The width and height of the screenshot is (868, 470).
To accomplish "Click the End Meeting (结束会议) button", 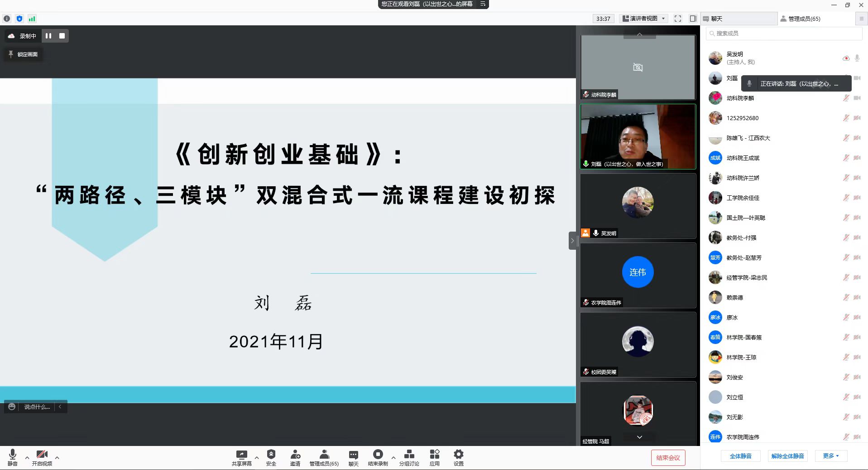I will [668, 458].
